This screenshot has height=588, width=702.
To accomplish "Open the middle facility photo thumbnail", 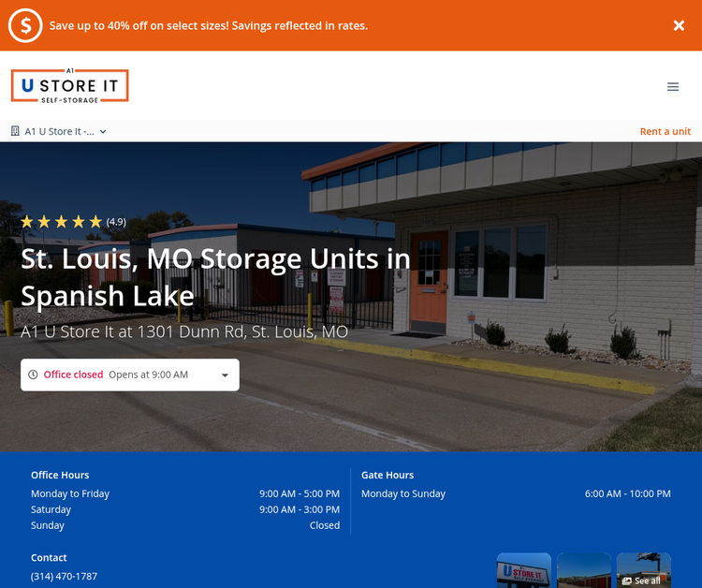I will [x=584, y=570].
